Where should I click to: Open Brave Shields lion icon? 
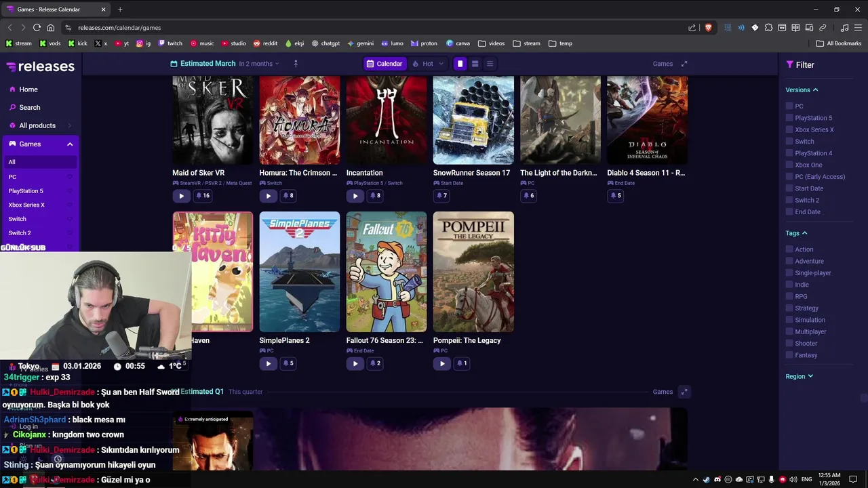point(709,28)
